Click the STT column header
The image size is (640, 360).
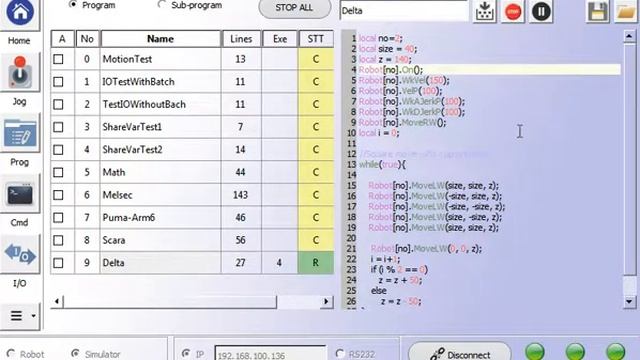pyautogui.click(x=316, y=39)
